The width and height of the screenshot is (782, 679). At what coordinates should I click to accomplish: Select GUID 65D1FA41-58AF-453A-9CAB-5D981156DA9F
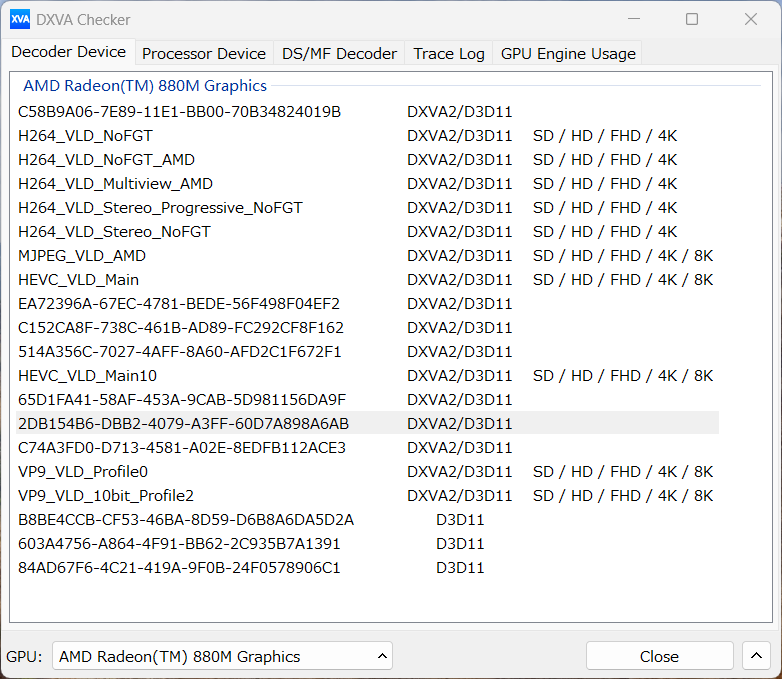click(367, 400)
